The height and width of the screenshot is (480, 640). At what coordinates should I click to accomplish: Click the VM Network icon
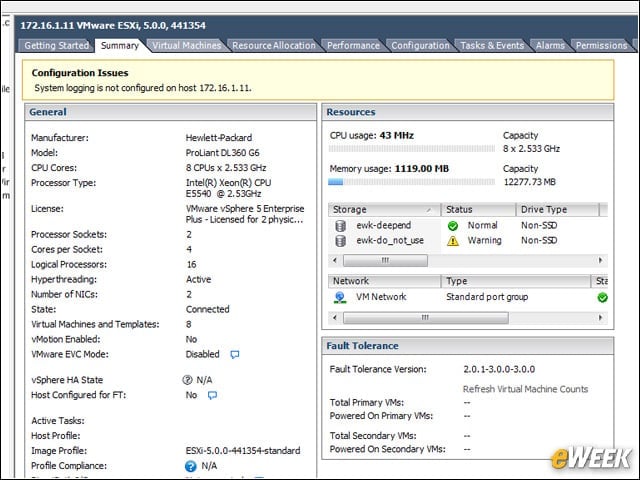pos(340,298)
